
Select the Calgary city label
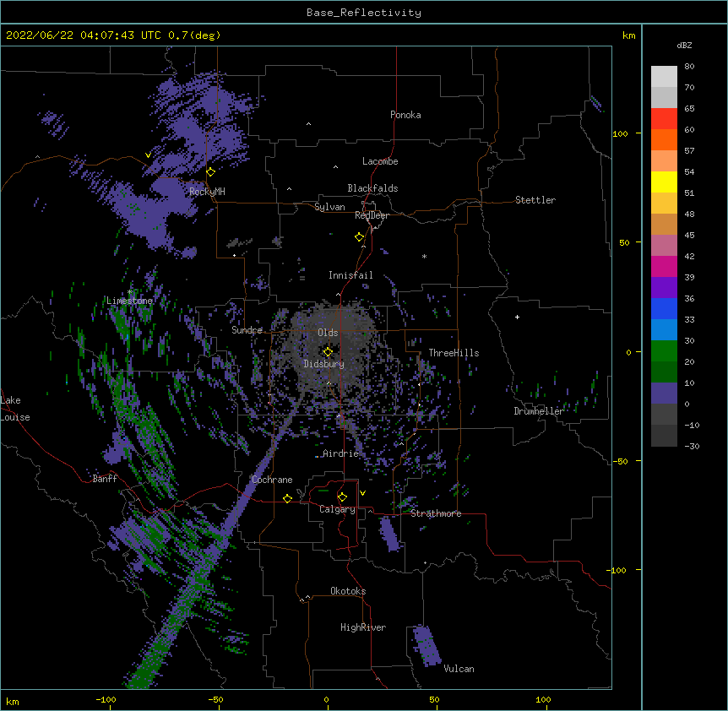pos(338,509)
